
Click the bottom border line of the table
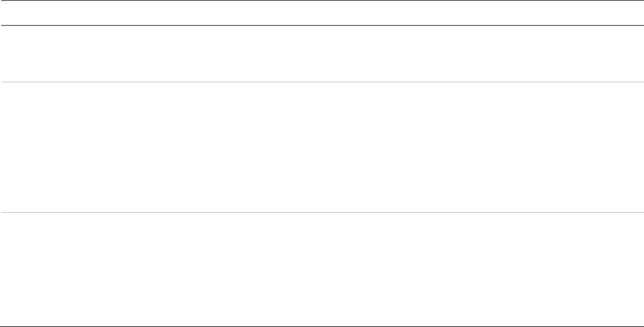pyautogui.click(x=322, y=326)
